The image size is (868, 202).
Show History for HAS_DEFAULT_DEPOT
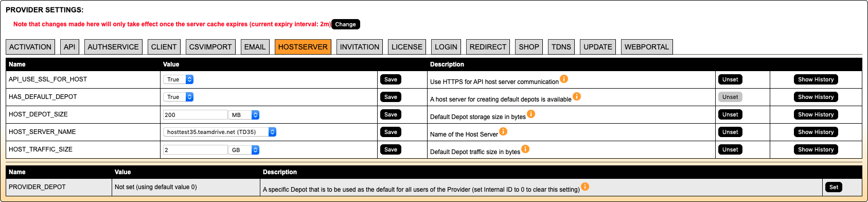tap(816, 97)
